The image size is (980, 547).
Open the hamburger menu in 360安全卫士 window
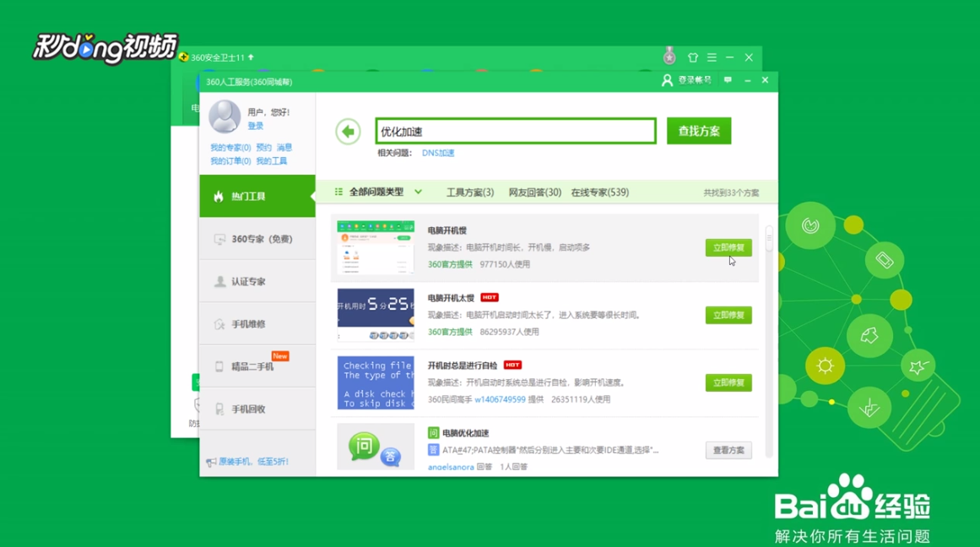click(x=712, y=57)
